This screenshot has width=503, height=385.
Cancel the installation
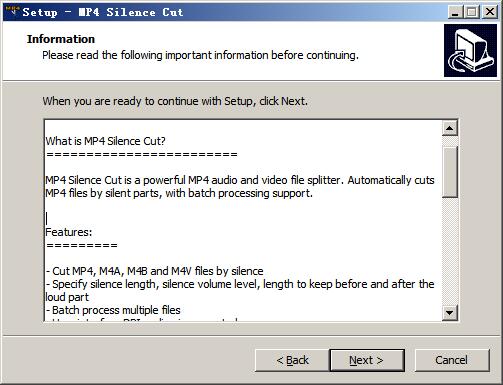pos(452,360)
